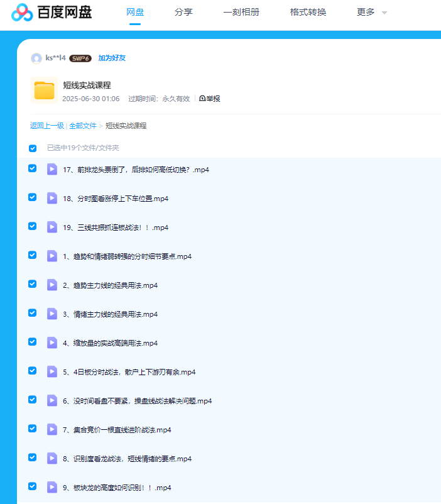Image resolution: width=441 pixels, height=504 pixels.
Task: Open the 格式转换 tab
Action: pos(308,12)
